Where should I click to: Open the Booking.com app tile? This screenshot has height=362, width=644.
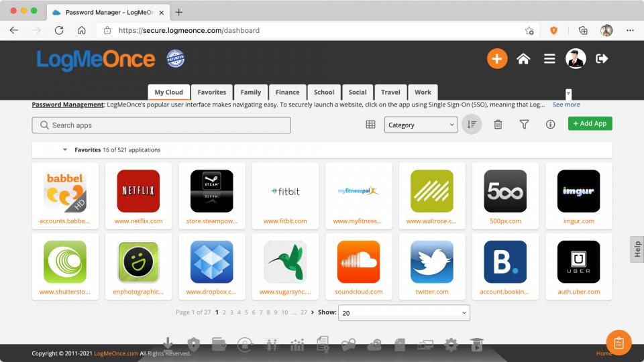(505, 267)
